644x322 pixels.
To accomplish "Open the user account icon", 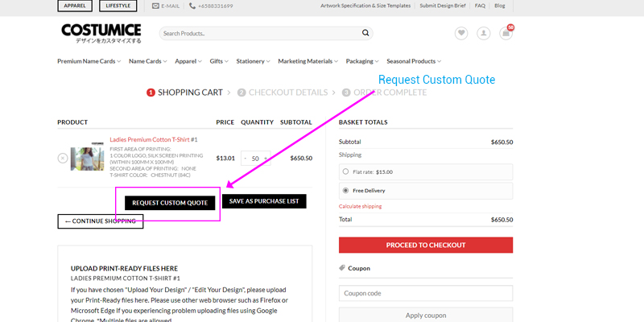I will [x=484, y=33].
